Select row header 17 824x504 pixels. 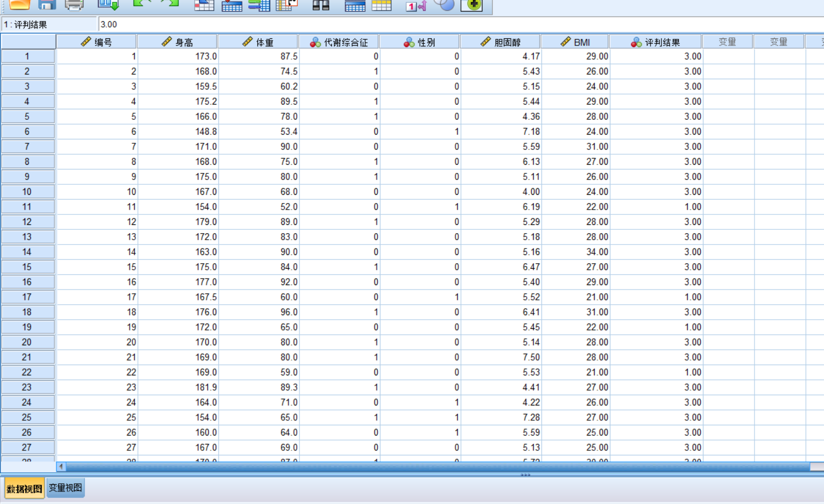[x=27, y=297]
